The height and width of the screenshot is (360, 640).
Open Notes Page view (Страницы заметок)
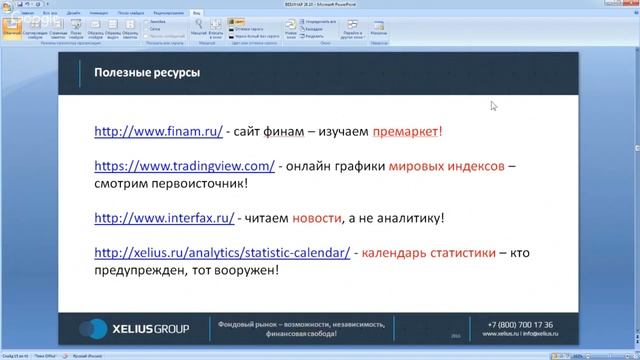(x=58, y=29)
